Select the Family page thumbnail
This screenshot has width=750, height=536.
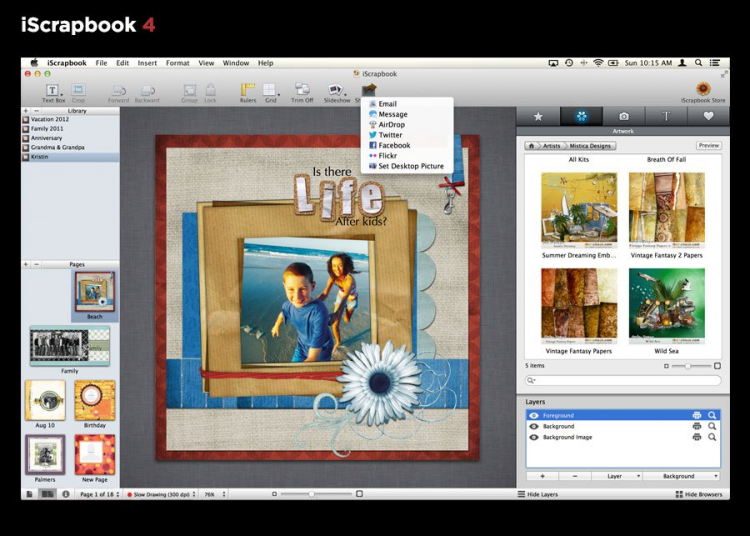[69, 346]
